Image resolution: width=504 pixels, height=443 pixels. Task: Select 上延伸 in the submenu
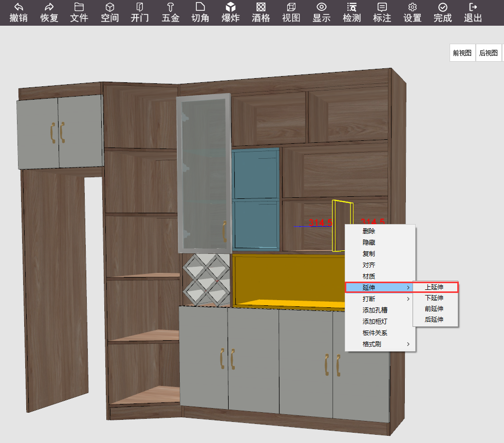pyautogui.click(x=435, y=287)
